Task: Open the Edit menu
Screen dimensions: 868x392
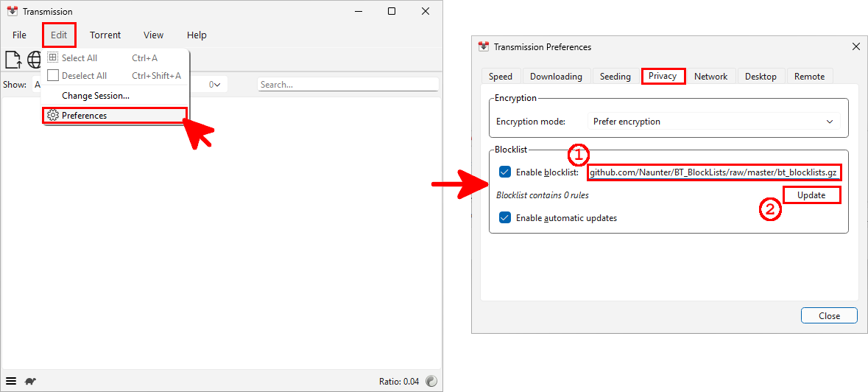Action: pyautogui.click(x=59, y=35)
